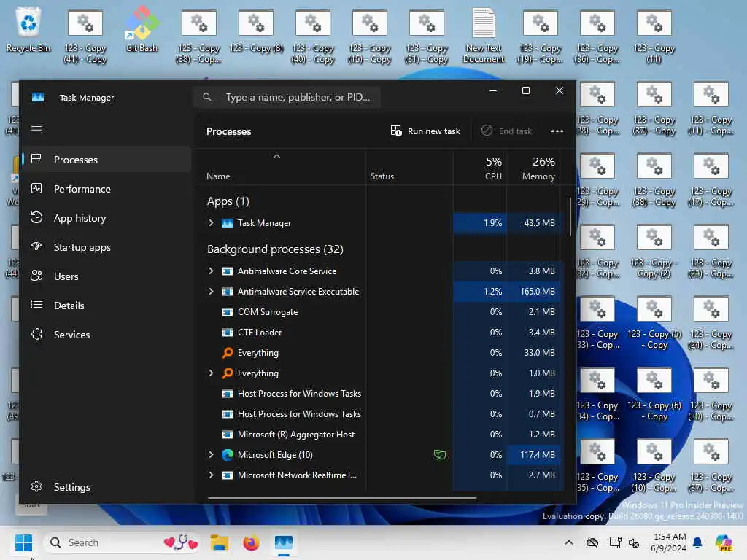This screenshot has width=747, height=560.
Task: Open the Services page
Action: pos(107,335)
